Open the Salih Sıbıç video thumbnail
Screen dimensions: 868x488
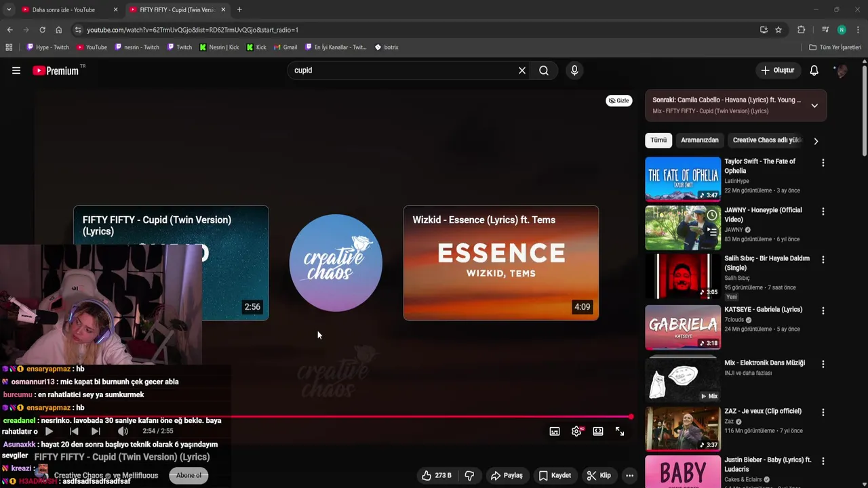pos(683,276)
